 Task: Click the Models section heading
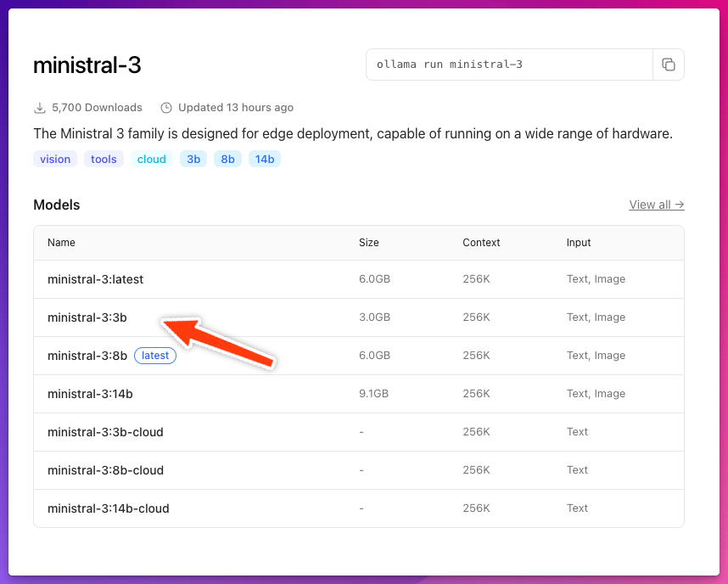coord(57,205)
